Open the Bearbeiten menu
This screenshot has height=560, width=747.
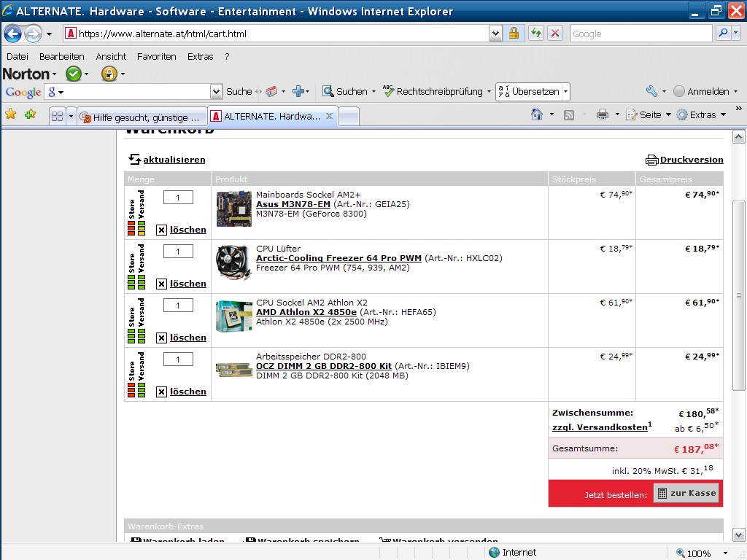point(62,56)
